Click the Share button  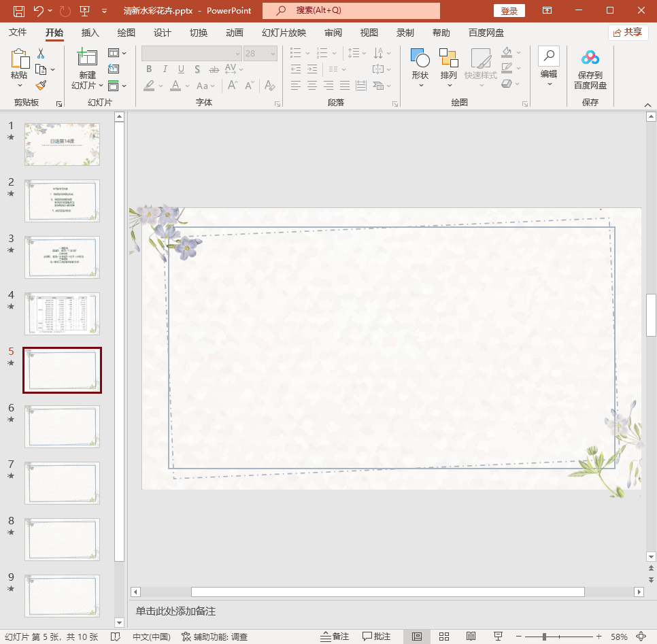click(628, 32)
